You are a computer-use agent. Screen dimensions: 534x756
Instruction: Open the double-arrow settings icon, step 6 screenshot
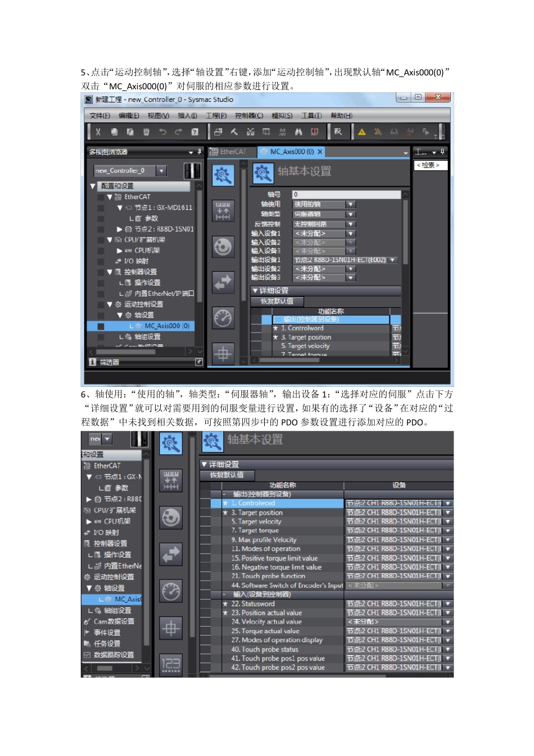point(171,554)
